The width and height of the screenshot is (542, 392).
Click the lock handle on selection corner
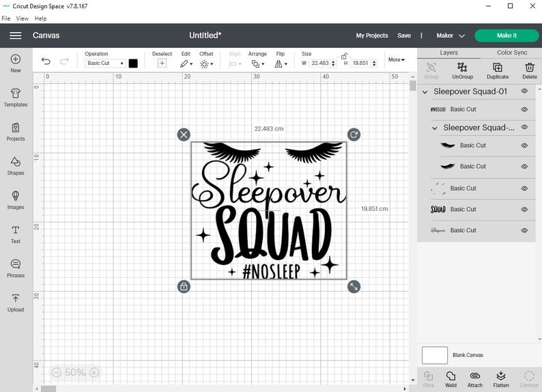tap(184, 287)
